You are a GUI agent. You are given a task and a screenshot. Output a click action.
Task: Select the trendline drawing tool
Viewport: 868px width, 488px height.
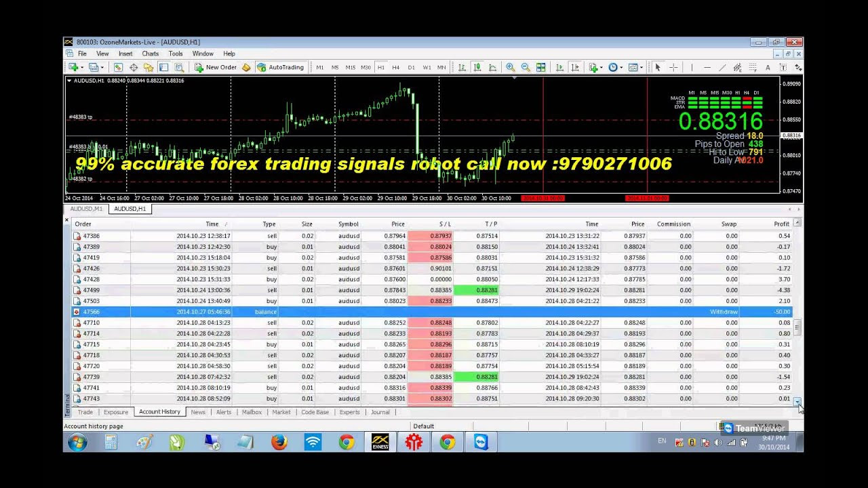(723, 67)
